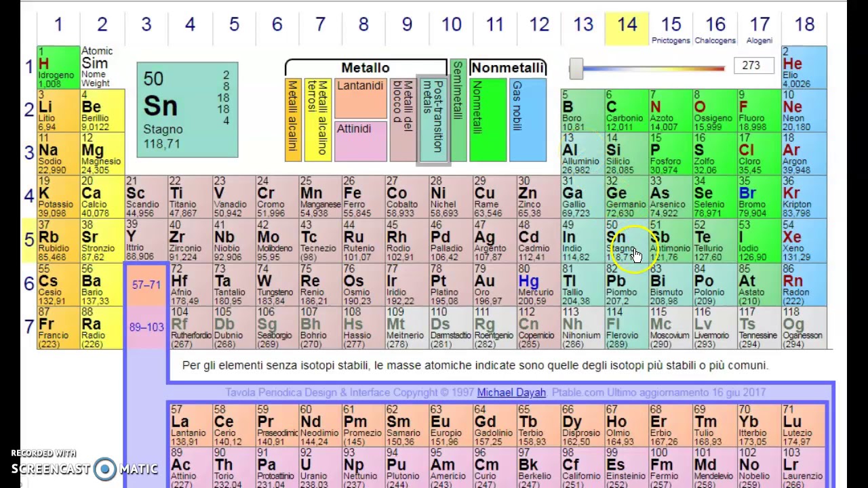Click the Stagno (Sn) element cell
The height and width of the screenshot is (488, 868).
[627, 241]
